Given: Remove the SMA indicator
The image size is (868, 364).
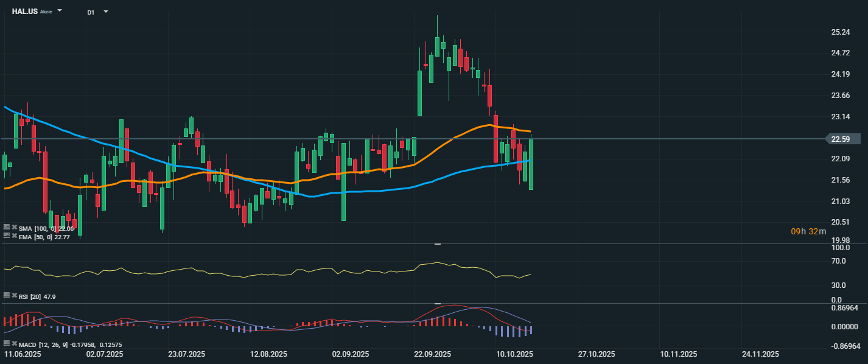Looking at the screenshot, I should [15, 227].
